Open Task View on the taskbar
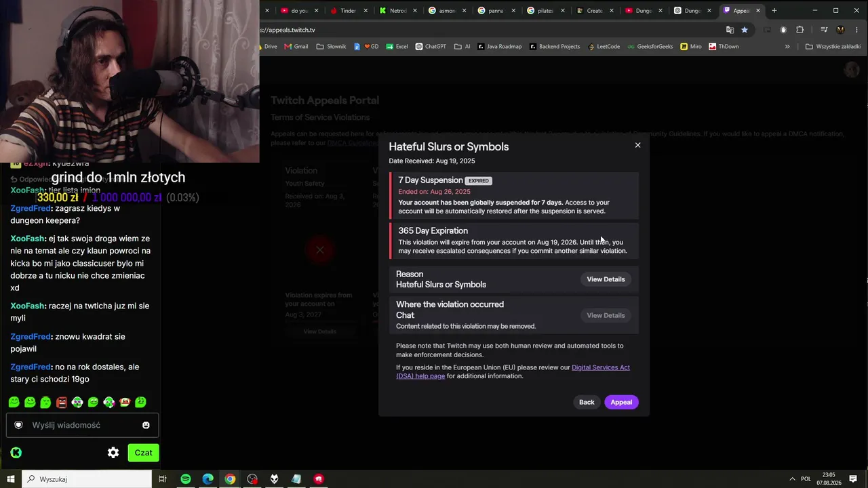 (163, 479)
